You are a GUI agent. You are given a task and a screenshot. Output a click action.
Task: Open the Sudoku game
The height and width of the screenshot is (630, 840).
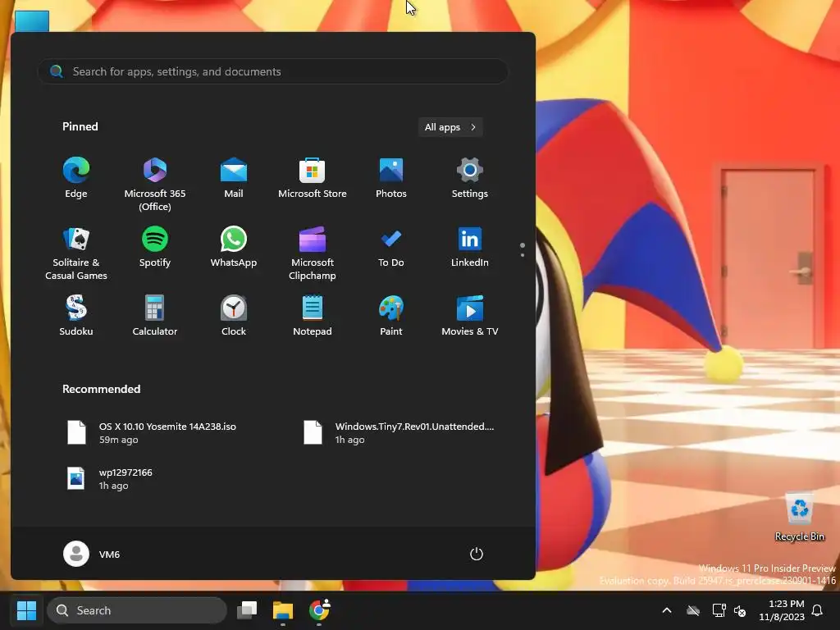76,316
